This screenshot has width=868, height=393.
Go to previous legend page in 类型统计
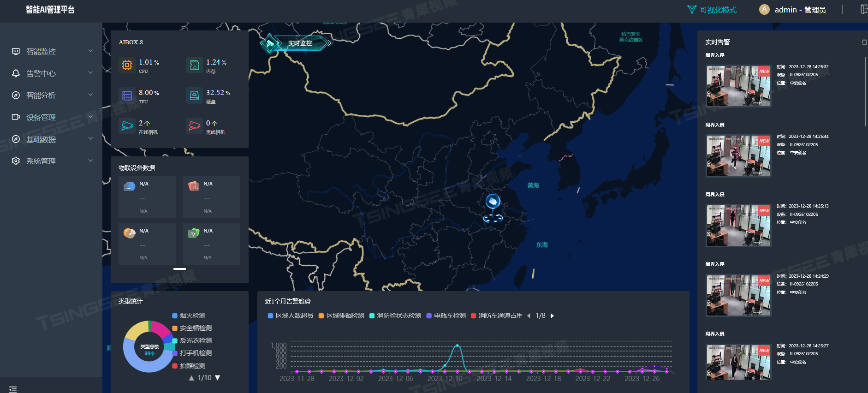(191, 378)
